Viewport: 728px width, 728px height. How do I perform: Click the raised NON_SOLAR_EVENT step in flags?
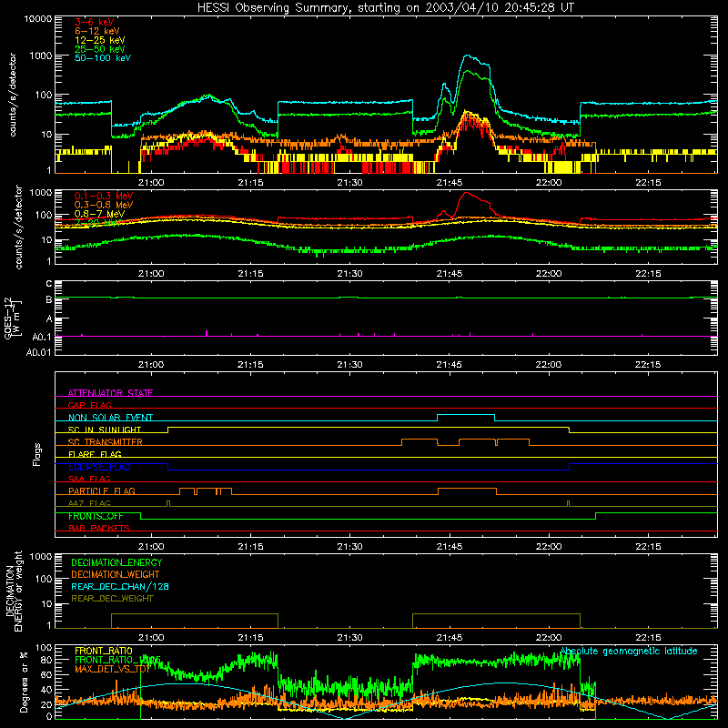[x=466, y=415]
